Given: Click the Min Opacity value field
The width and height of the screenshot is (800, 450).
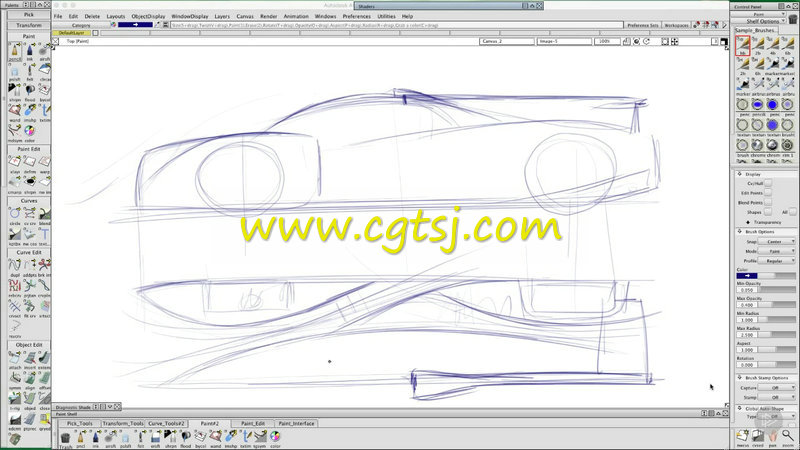Looking at the screenshot, I should 747,290.
